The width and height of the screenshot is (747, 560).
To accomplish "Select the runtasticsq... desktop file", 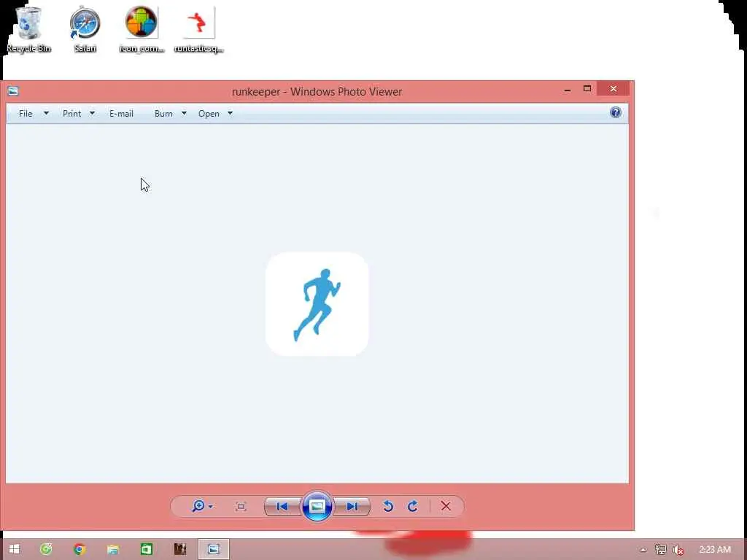I will 198,29.
